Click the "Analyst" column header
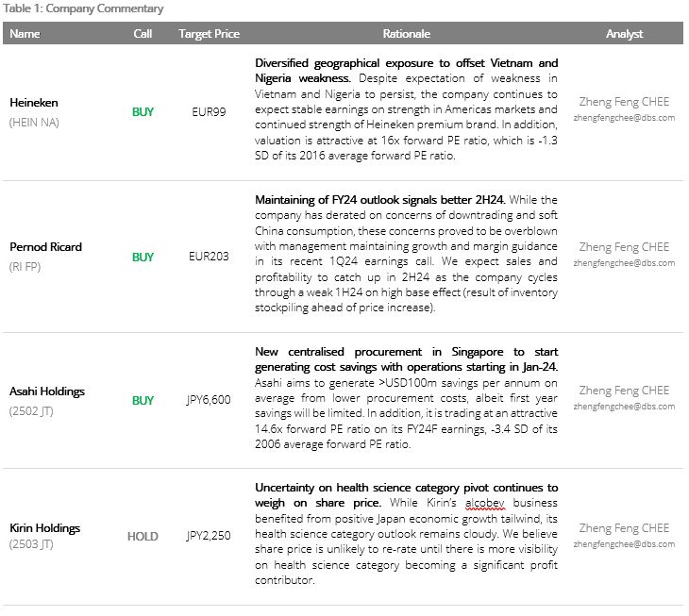The image size is (689, 616). coord(624,34)
